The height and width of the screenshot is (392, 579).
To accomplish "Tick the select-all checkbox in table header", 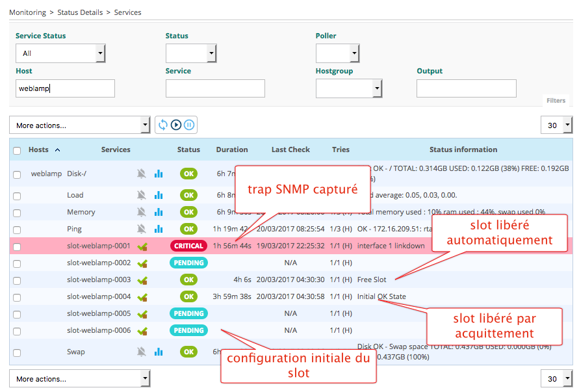I will [17, 150].
